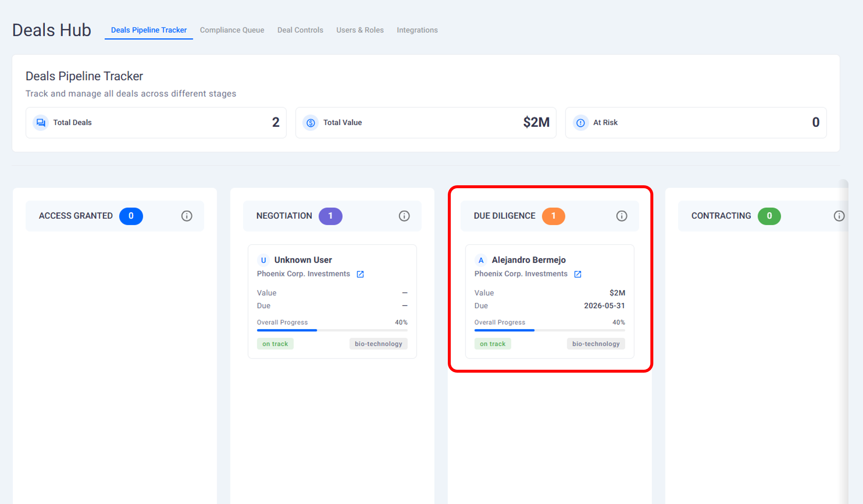The height and width of the screenshot is (504, 863).
Task: Open external link on Unknown User card
Action: (360, 274)
